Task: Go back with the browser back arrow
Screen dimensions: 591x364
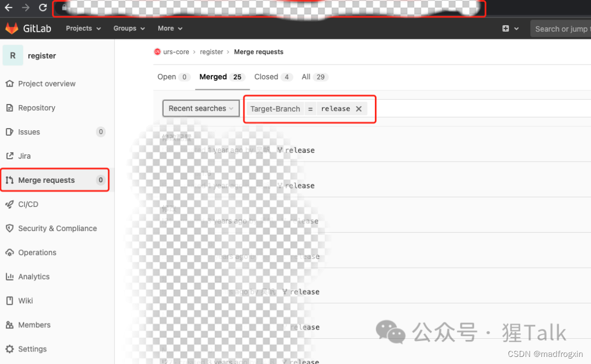Action: tap(8, 7)
